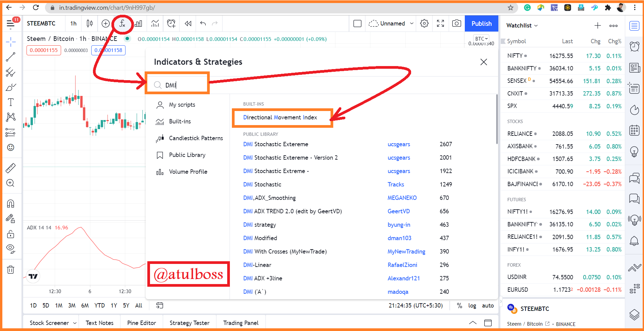Remove drawings with trash icon

(11, 270)
